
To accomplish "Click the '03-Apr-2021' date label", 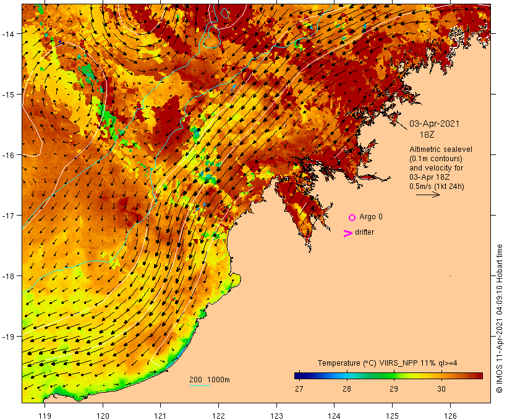I will [x=434, y=124].
